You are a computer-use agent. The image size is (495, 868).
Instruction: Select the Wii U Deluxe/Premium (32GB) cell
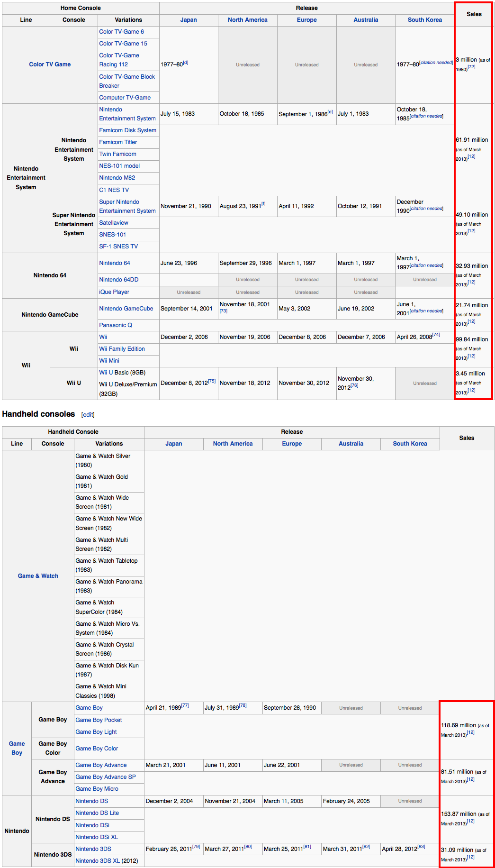[128, 389]
